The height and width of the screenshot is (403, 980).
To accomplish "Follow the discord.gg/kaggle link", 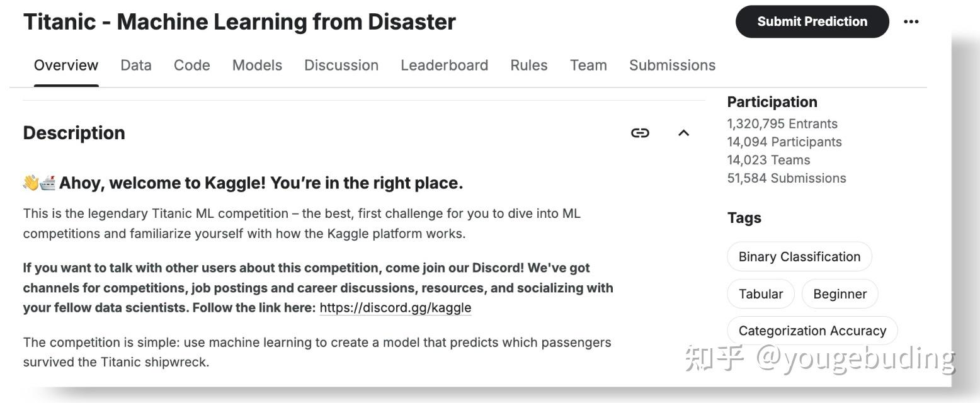I will pos(396,308).
